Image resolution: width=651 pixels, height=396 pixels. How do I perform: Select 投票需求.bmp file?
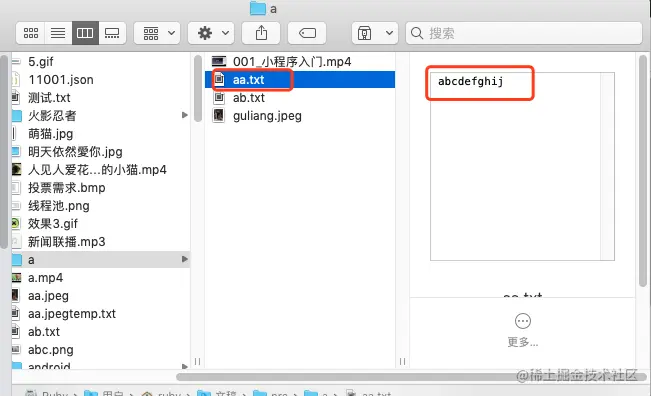tap(66, 188)
